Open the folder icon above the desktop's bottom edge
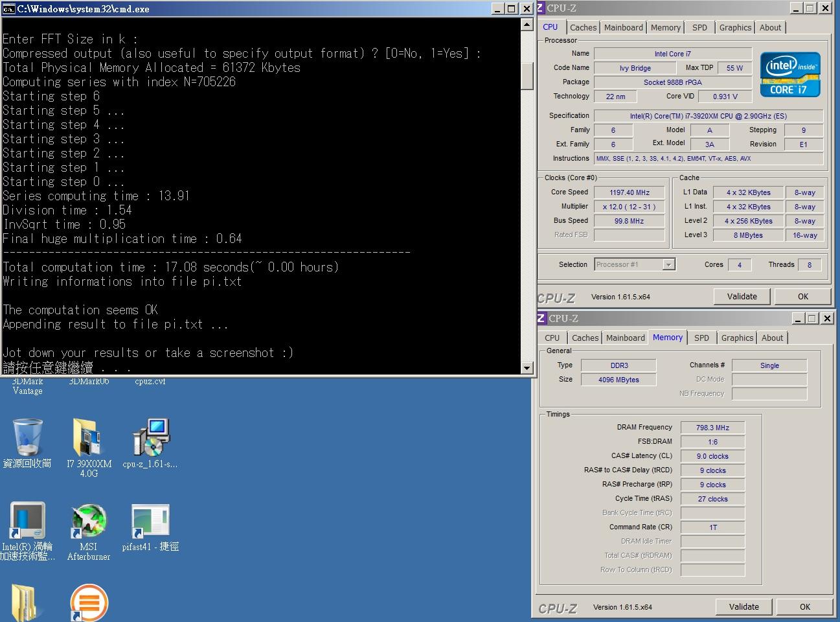Image resolution: width=840 pixels, height=622 pixels. pyautogui.click(x=26, y=603)
